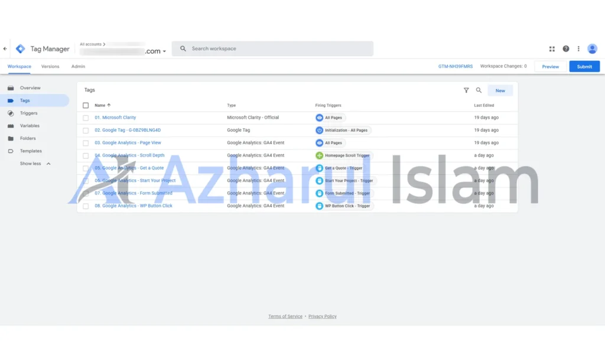Click the back arrow beside Tag Manager logo

(5, 48)
